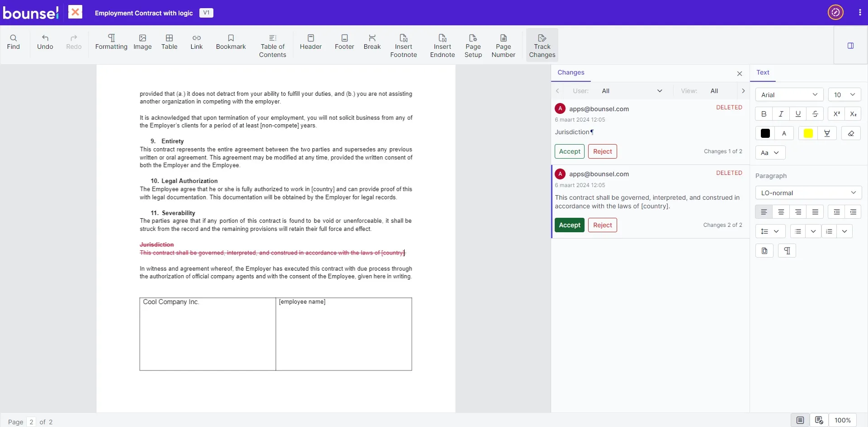Image resolution: width=868 pixels, height=427 pixels.
Task: Click the clear formatting eraser icon
Action: coord(851,133)
